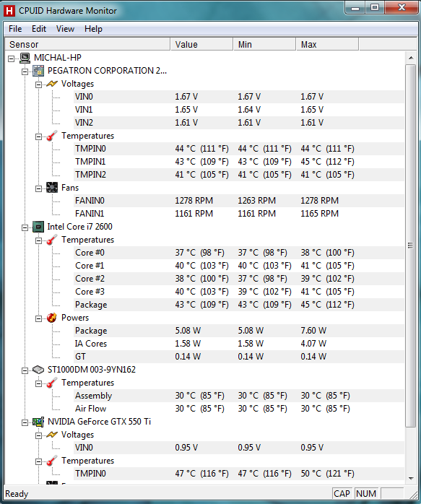Screen dimensions: 421x504
Task: Select the motherboard VIN2 voltage row
Action: pyautogui.click(x=239, y=123)
